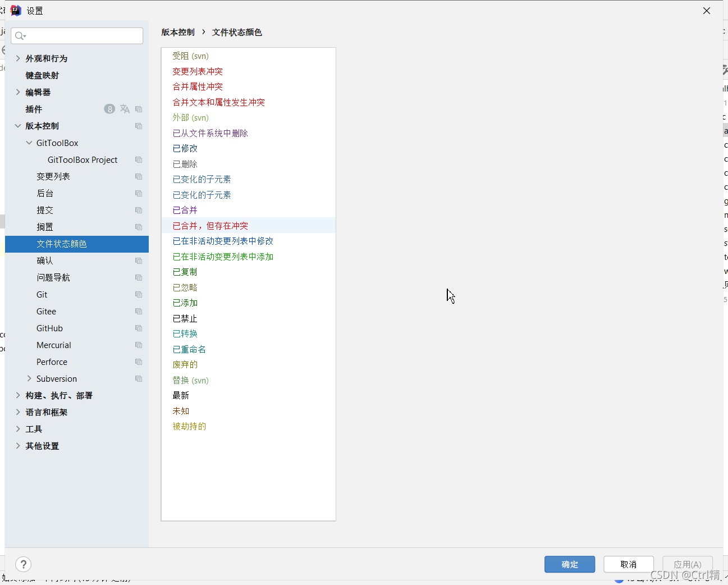Click the project-level icon on 插件 row
This screenshot has width=728, height=585.
point(139,109)
